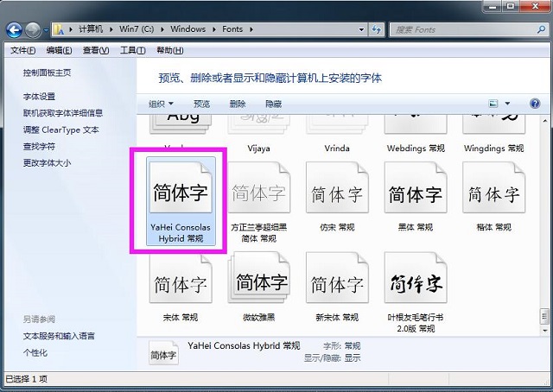Click the 隐藏 toolbar button
Viewport: 553px width, 392px height.
273,104
